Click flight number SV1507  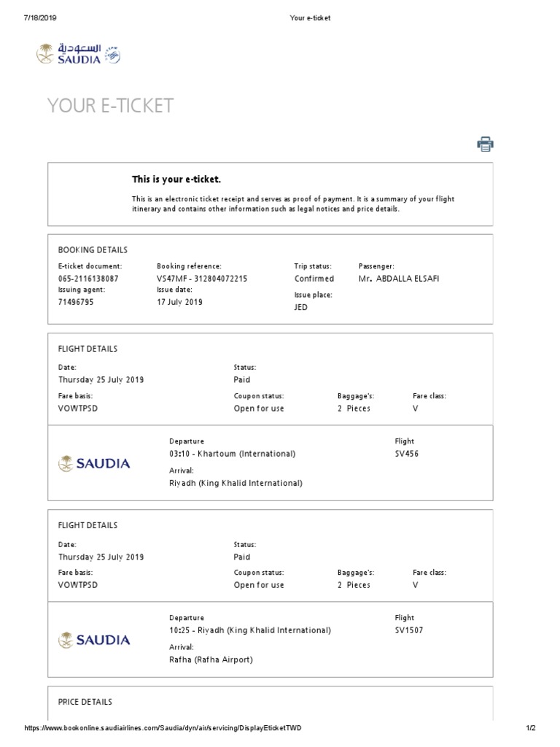point(409,630)
